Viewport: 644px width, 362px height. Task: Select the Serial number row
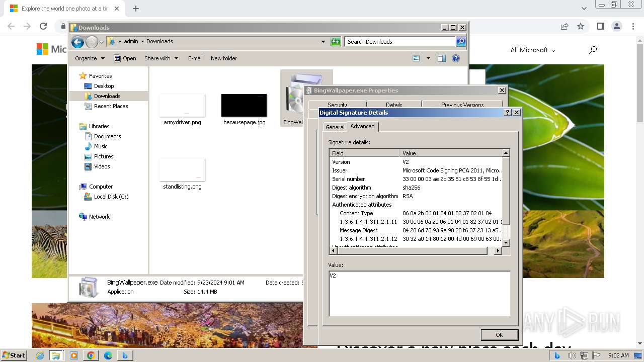click(x=416, y=179)
